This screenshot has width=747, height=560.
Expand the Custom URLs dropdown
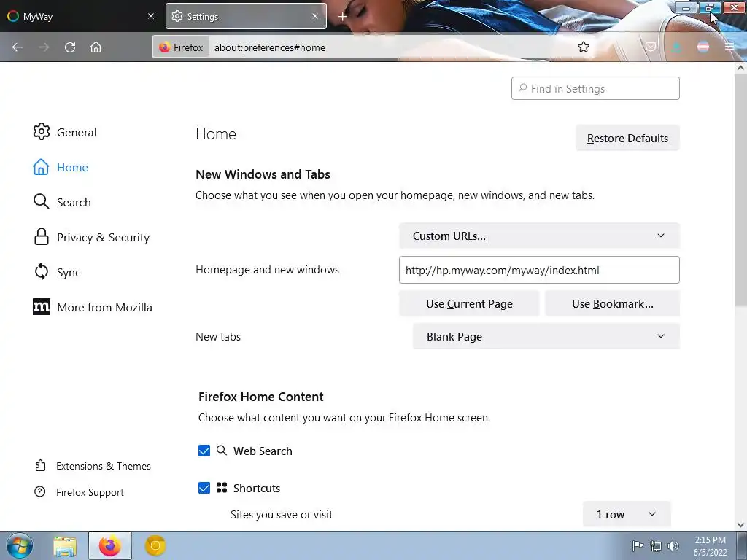pyautogui.click(x=539, y=236)
